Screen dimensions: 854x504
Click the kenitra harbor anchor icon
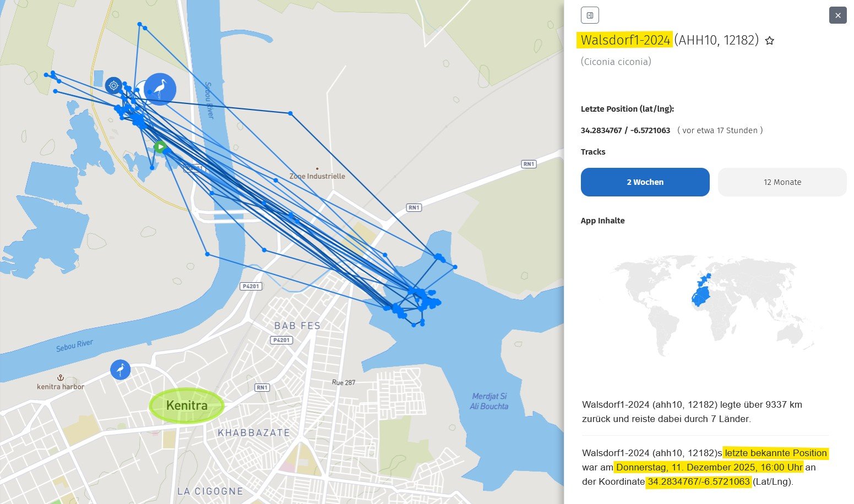(61, 378)
